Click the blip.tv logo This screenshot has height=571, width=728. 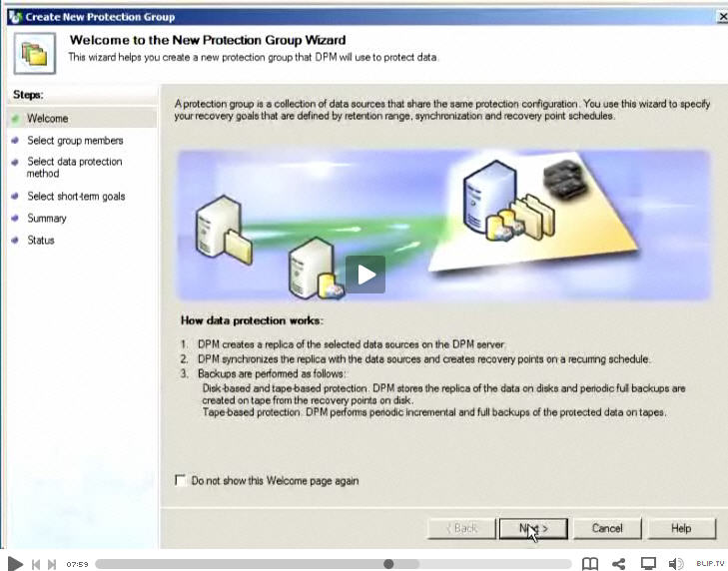tap(710, 564)
